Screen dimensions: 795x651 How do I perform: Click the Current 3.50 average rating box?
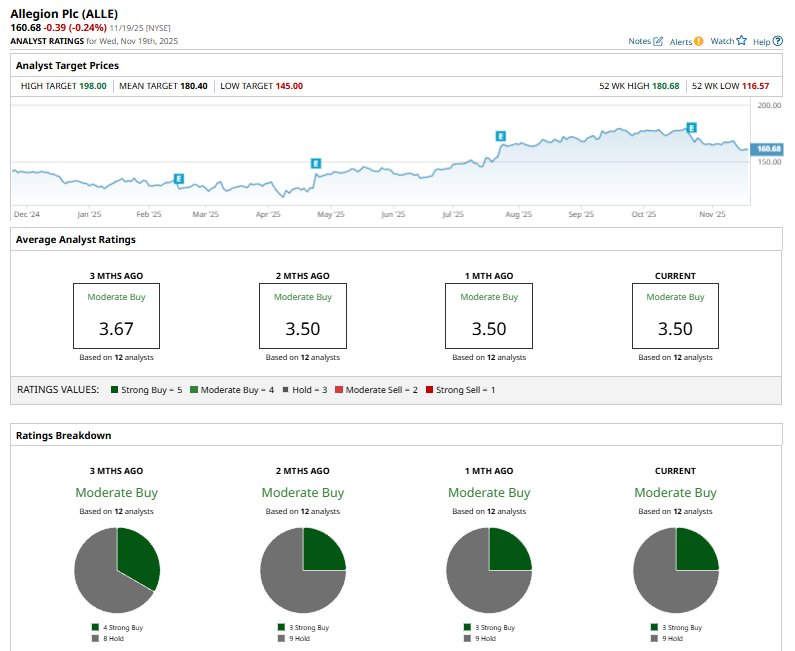pos(675,315)
